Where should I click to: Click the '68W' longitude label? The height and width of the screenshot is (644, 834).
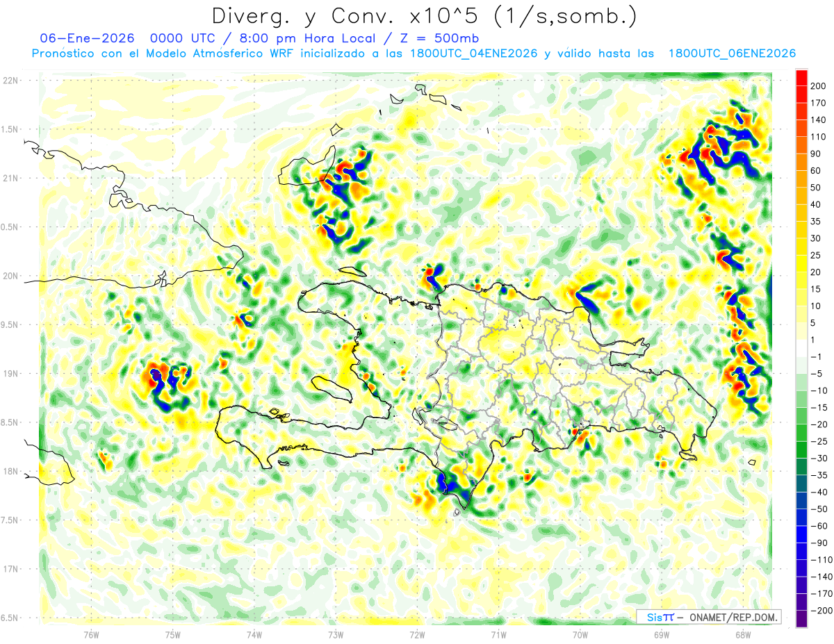click(x=743, y=634)
